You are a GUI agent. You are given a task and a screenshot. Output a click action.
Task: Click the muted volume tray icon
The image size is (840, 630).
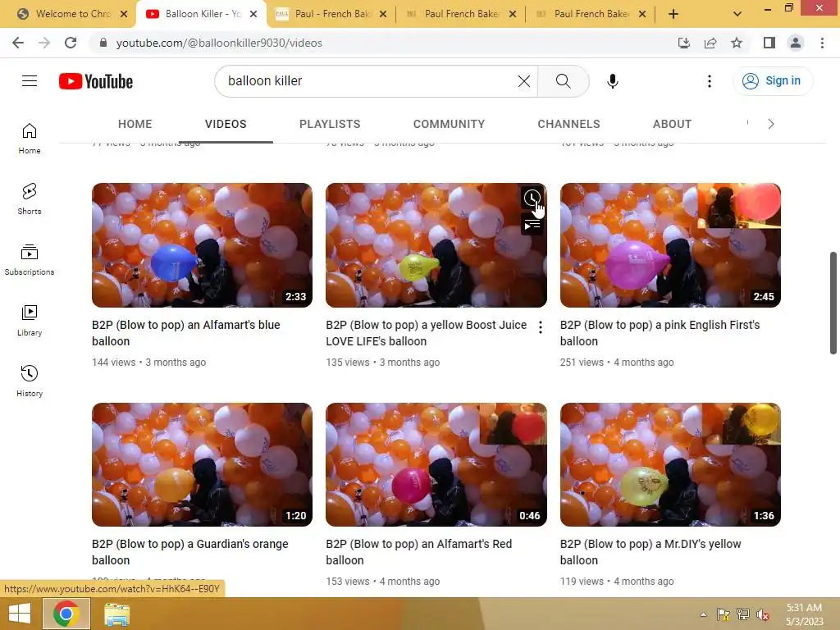(x=762, y=614)
